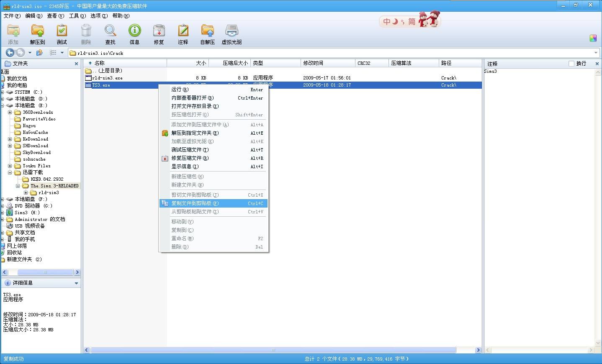Viewport: 602px width, 364px height.
Task: Choose 解压到指定文件夹 in the context menu
Action: pos(214,133)
